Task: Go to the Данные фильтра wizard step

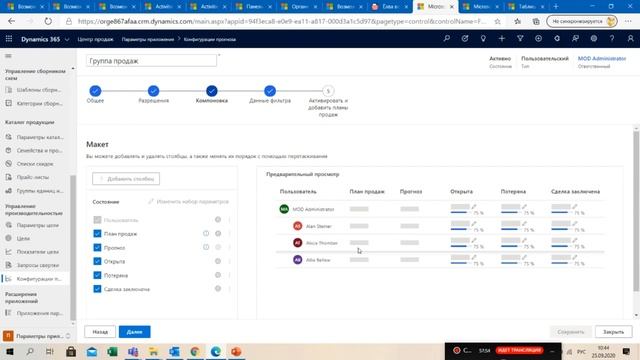Action: (270, 91)
